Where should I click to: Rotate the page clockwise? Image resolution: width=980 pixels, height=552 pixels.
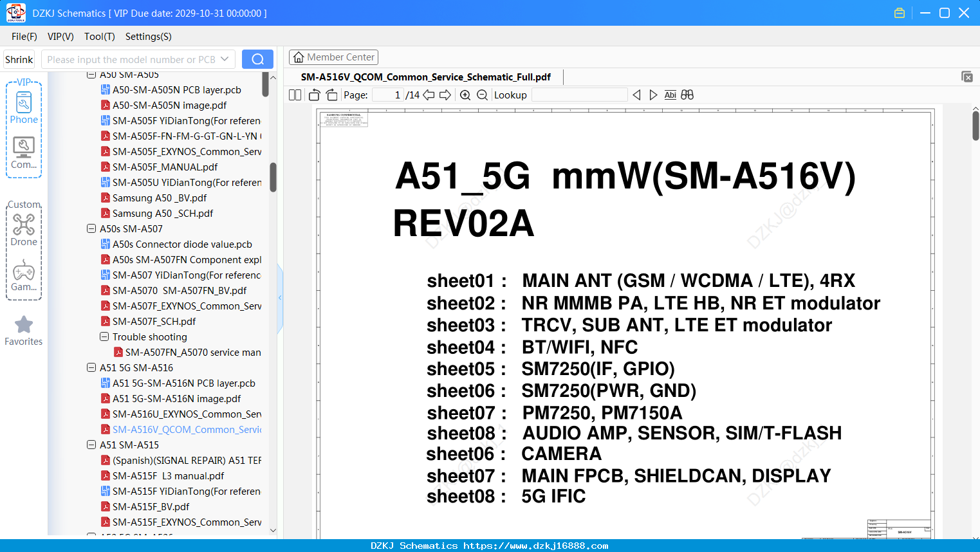click(x=332, y=95)
